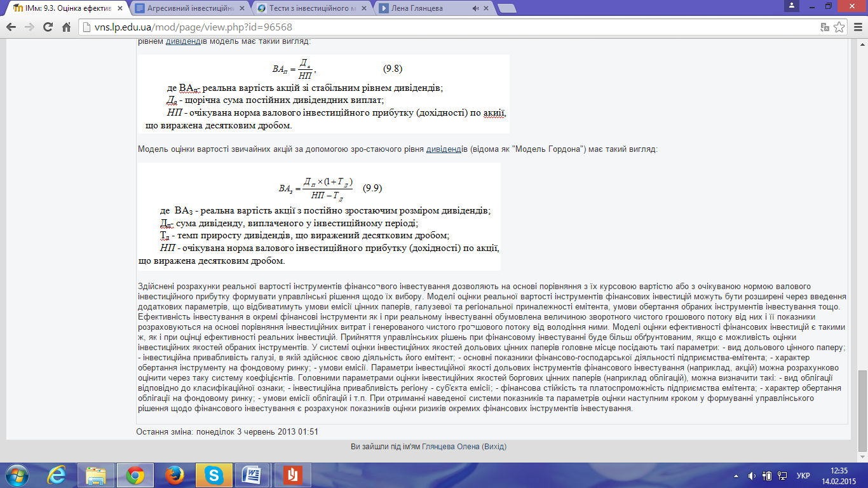
Task: Open the дивідендів link near Модель Гордона
Action: 447,150
